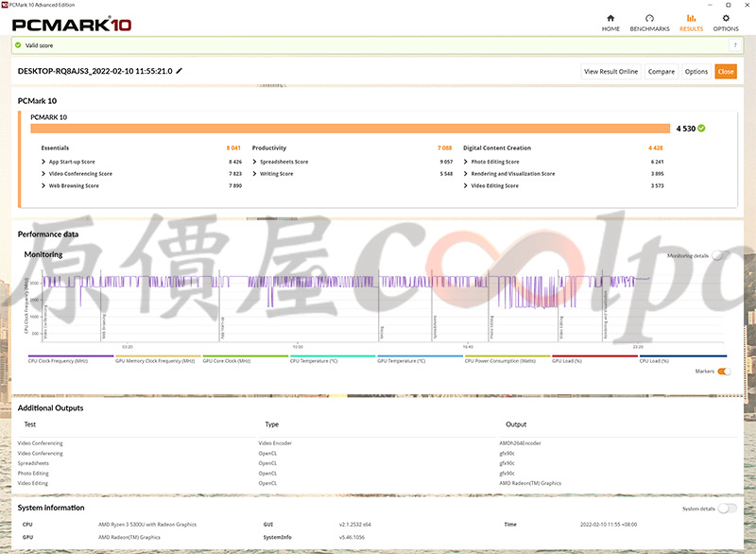Click the Writing Score value 5 548
This screenshot has width=756, height=554.
pos(446,174)
